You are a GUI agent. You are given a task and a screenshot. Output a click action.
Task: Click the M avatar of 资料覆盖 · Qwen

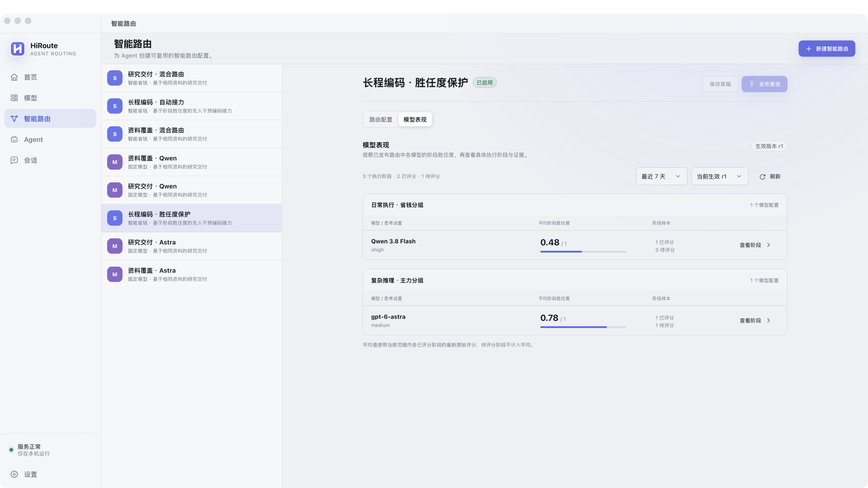115,162
